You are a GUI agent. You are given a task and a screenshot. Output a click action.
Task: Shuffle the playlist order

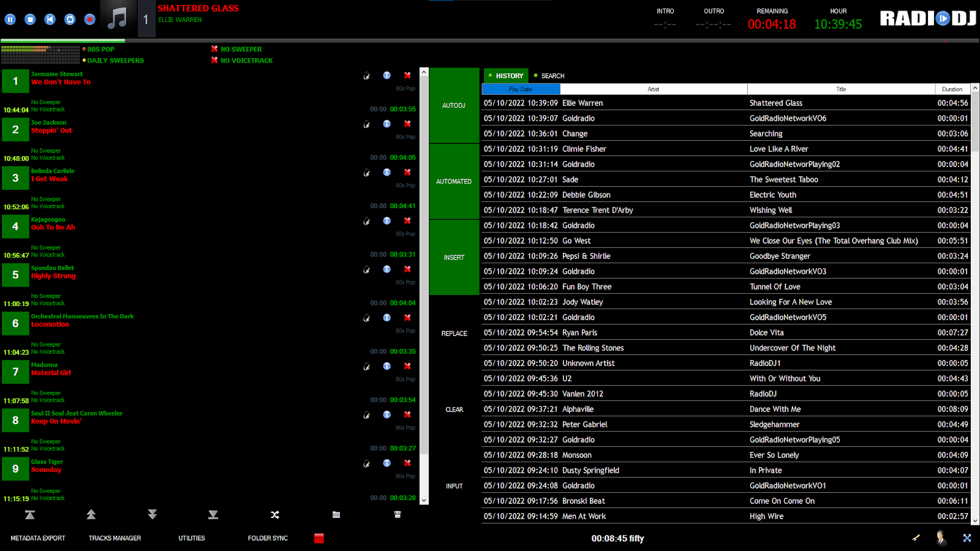[x=275, y=515]
